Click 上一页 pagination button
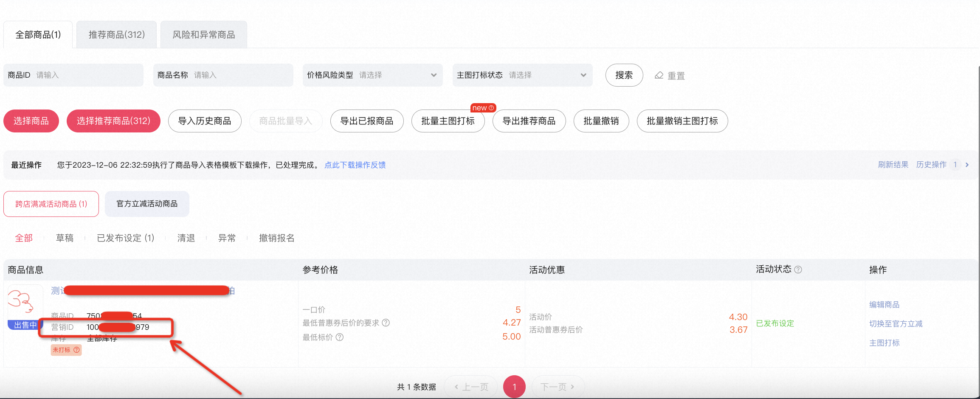The width and height of the screenshot is (980, 399). [x=471, y=387]
